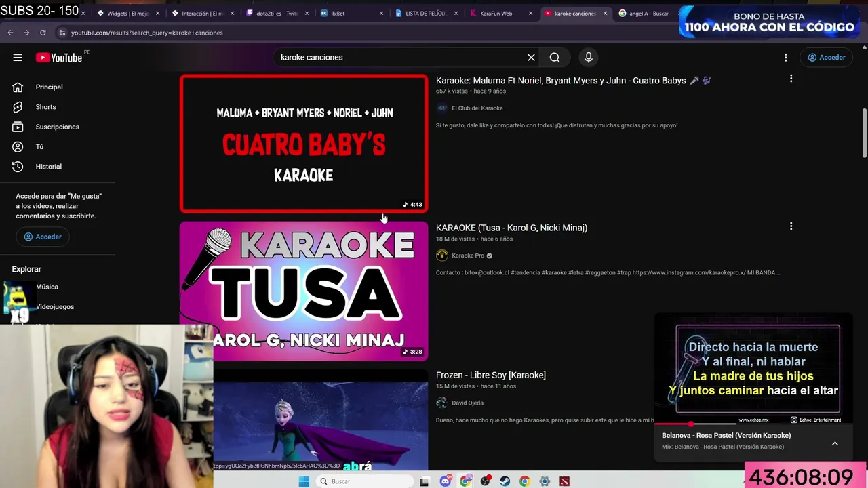The width and height of the screenshot is (868, 488).
Task: Go forward in browser history
Action: click(26, 33)
